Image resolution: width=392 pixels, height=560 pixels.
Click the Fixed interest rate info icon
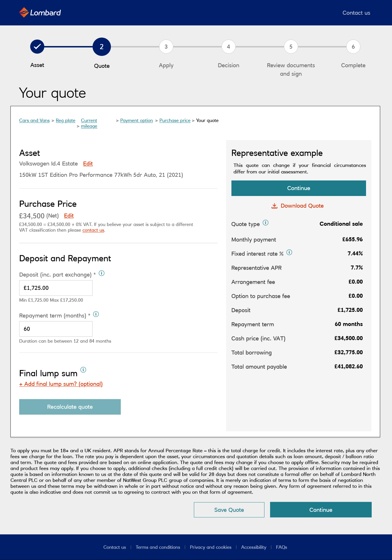coord(289,252)
